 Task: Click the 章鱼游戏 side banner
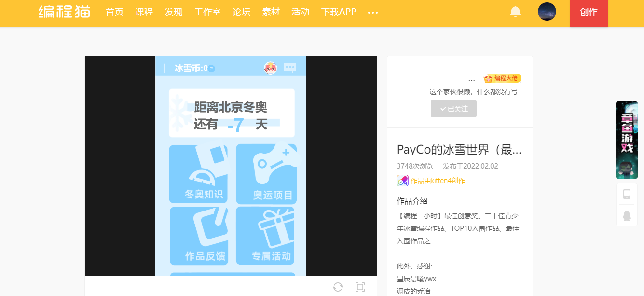627,140
